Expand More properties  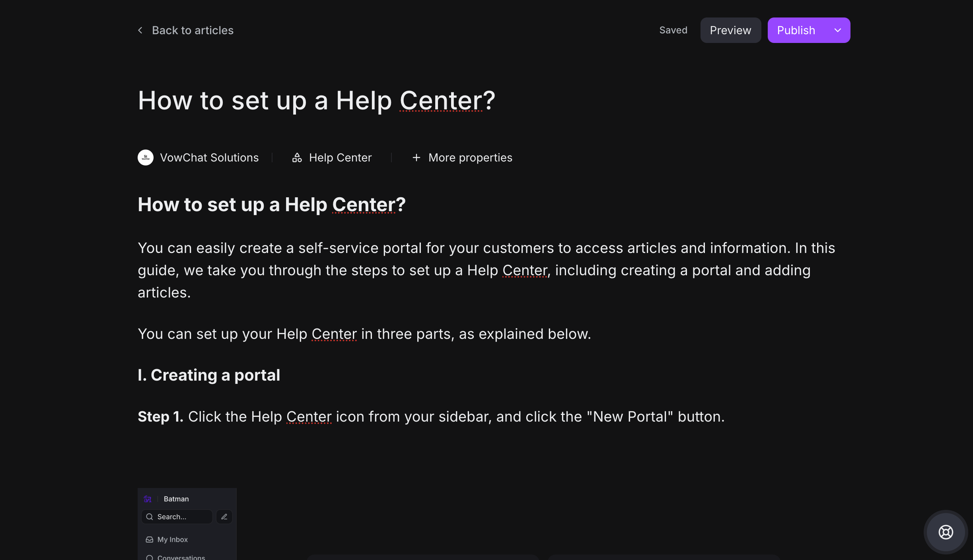coord(470,157)
